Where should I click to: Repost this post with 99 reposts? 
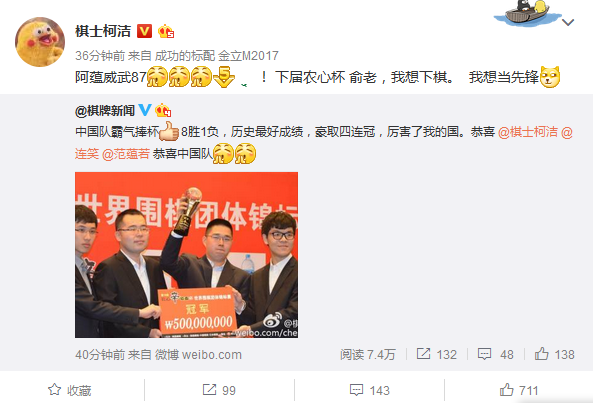219,390
